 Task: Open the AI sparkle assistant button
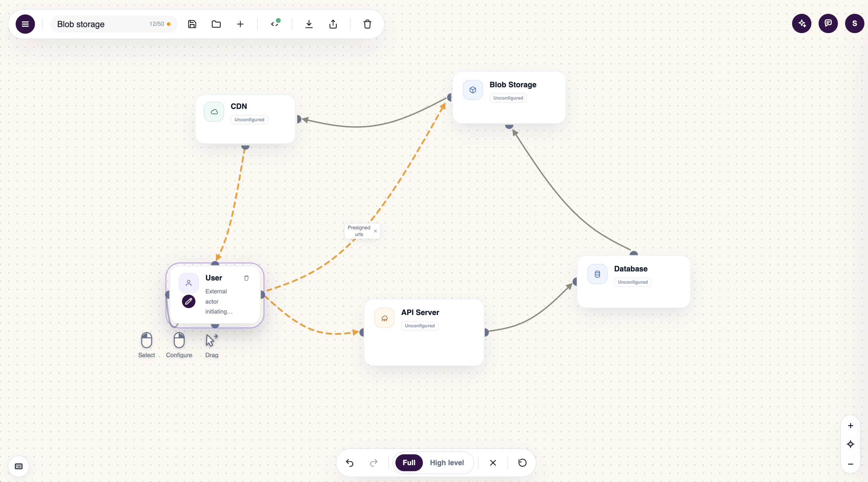click(x=802, y=23)
